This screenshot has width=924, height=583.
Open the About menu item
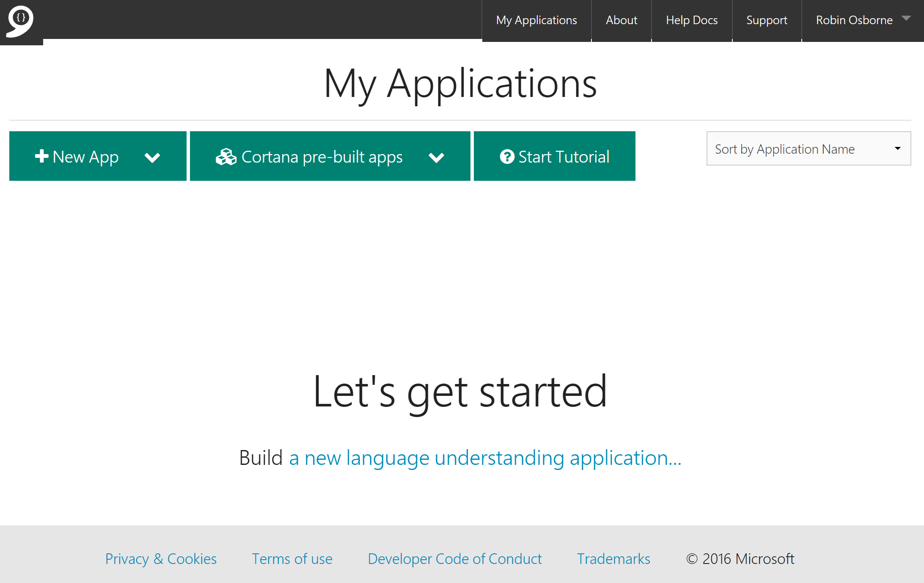click(x=621, y=20)
